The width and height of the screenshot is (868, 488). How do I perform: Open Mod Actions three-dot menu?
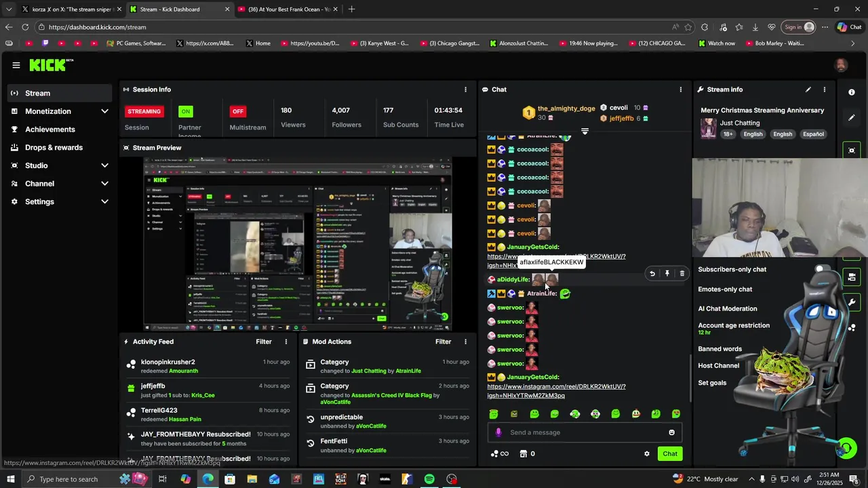click(x=465, y=342)
